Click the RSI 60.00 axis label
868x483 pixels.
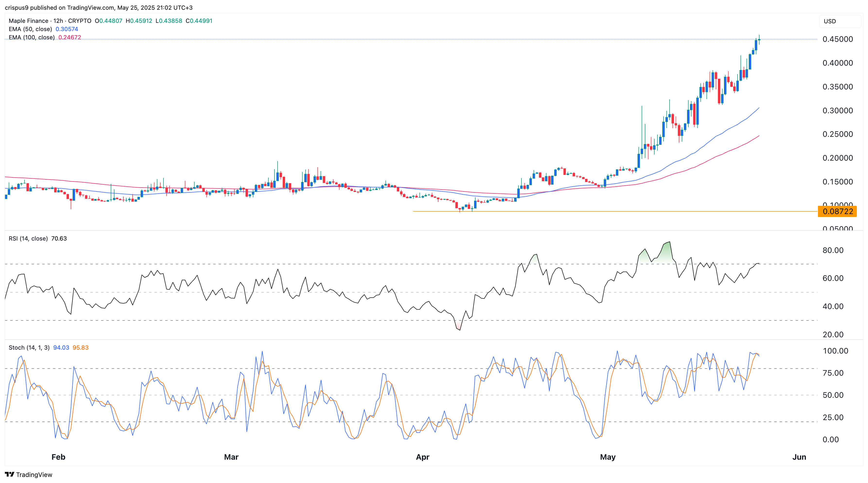coord(833,278)
